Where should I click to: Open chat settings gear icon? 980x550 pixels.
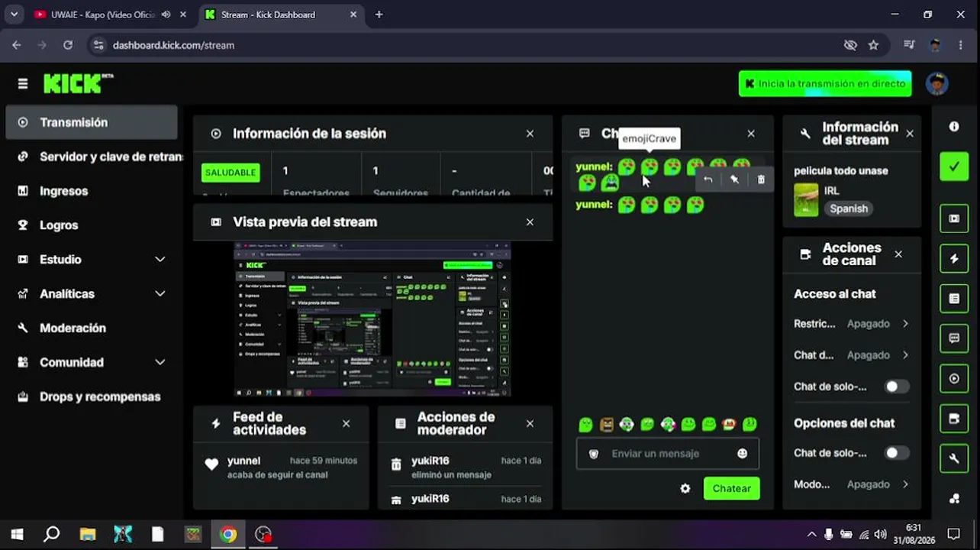pyautogui.click(x=685, y=489)
